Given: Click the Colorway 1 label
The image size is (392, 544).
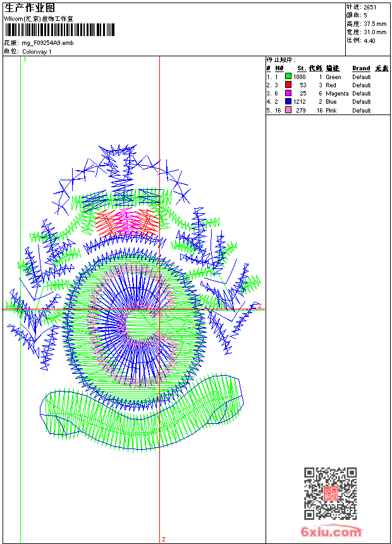Looking at the screenshot, I should coord(37,52).
